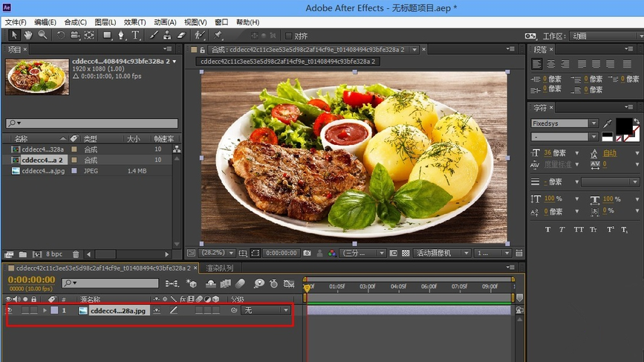Select the Pen tool
Image resolution: width=644 pixels, height=362 pixels.
[122, 35]
